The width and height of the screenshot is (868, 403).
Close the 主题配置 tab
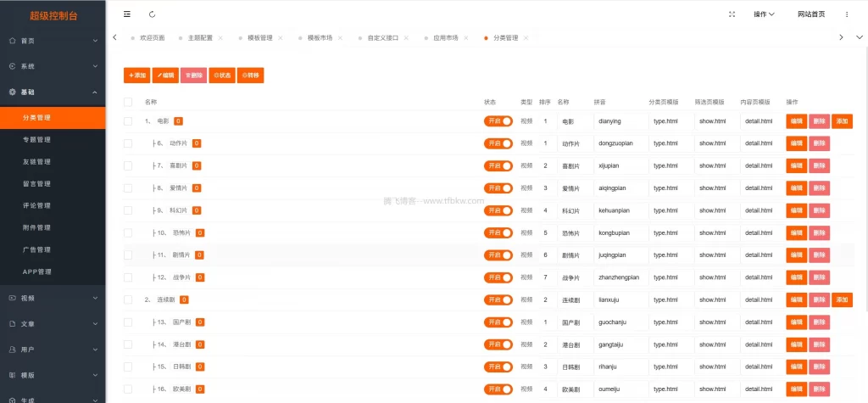[x=220, y=38]
